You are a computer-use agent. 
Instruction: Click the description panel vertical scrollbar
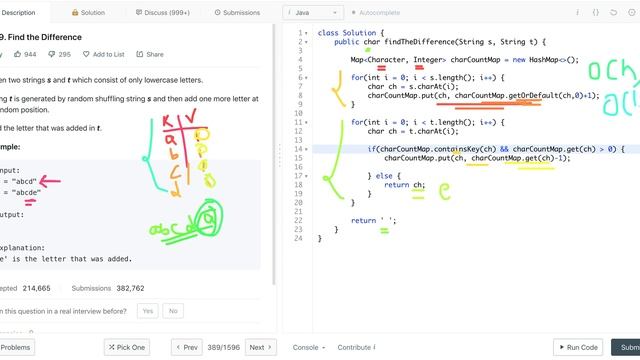pyautogui.click(x=274, y=155)
